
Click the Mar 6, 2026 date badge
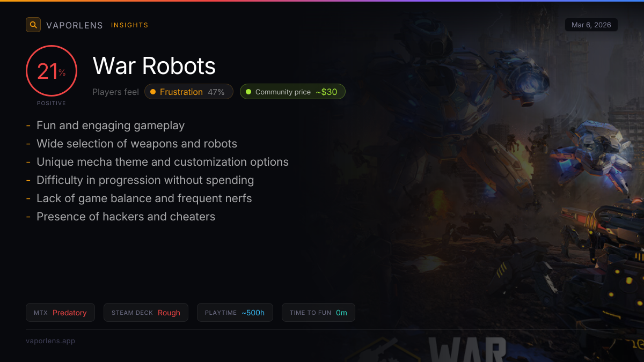(x=591, y=25)
